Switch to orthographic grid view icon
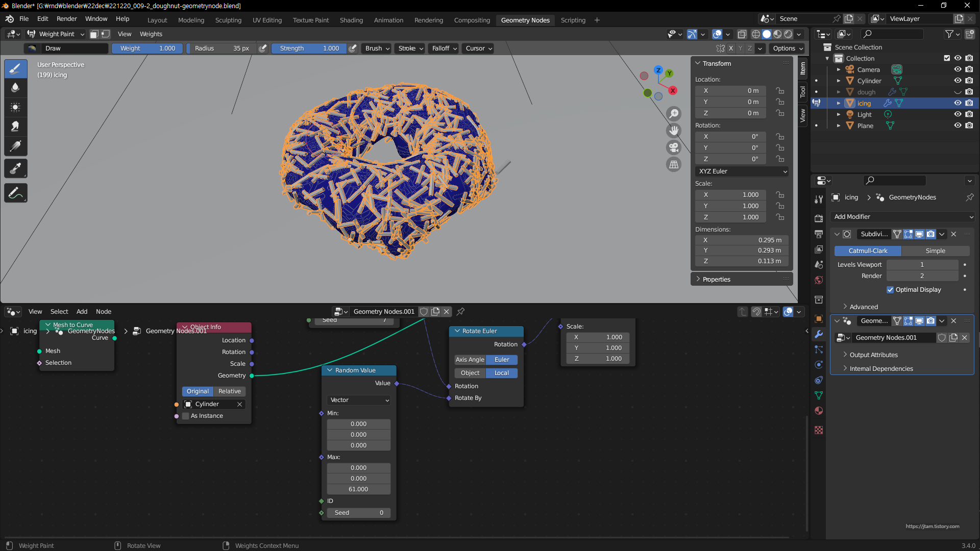Viewport: 980px width, 551px height. click(674, 164)
